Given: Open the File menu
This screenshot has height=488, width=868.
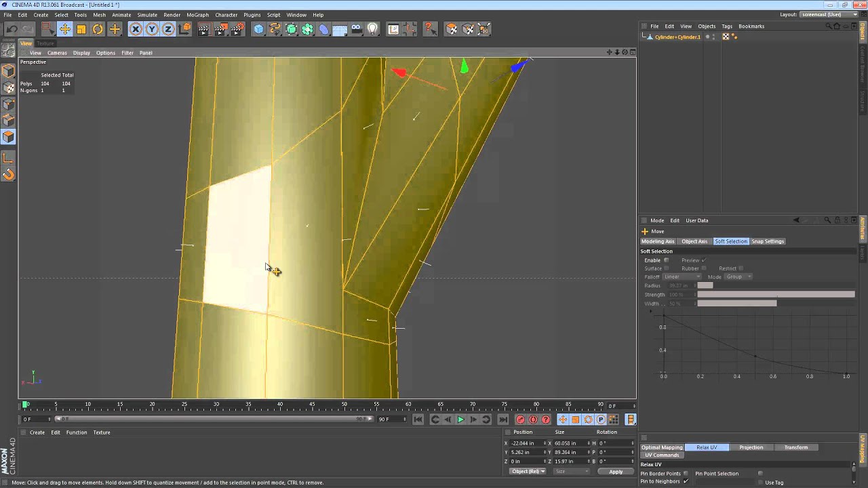Looking at the screenshot, I should (7, 14).
